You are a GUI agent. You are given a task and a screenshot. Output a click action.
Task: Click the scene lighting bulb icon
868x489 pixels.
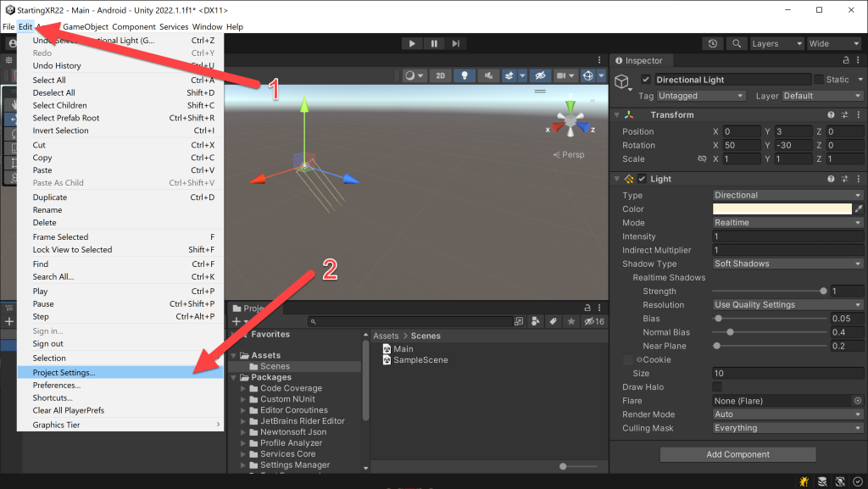(465, 75)
